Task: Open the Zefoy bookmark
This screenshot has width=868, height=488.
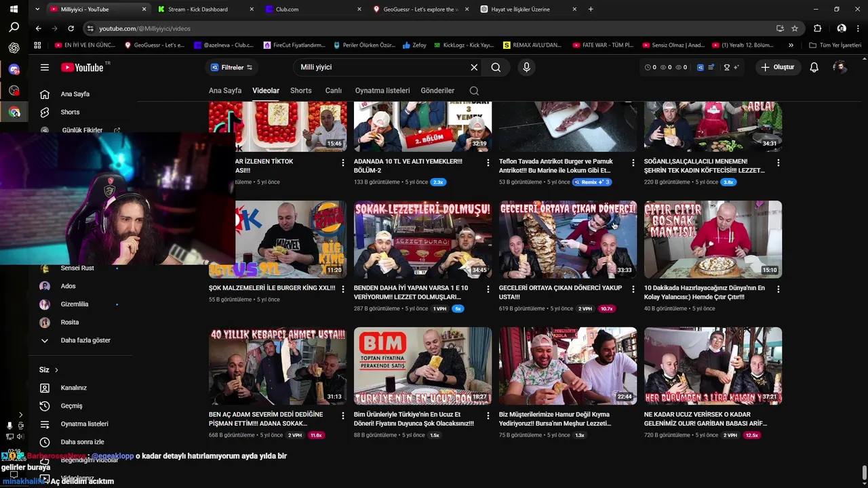Action: click(x=414, y=45)
